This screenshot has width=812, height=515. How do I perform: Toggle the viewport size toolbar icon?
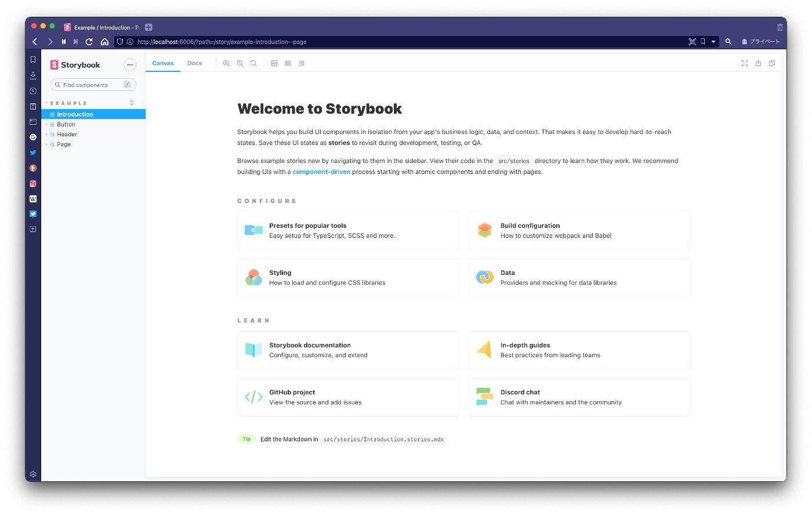tap(302, 63)
